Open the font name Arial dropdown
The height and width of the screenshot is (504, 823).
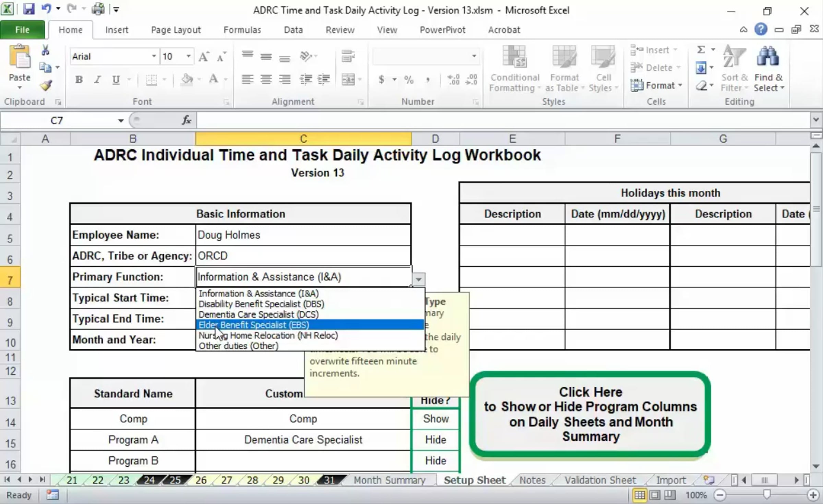tap(154, 56)
